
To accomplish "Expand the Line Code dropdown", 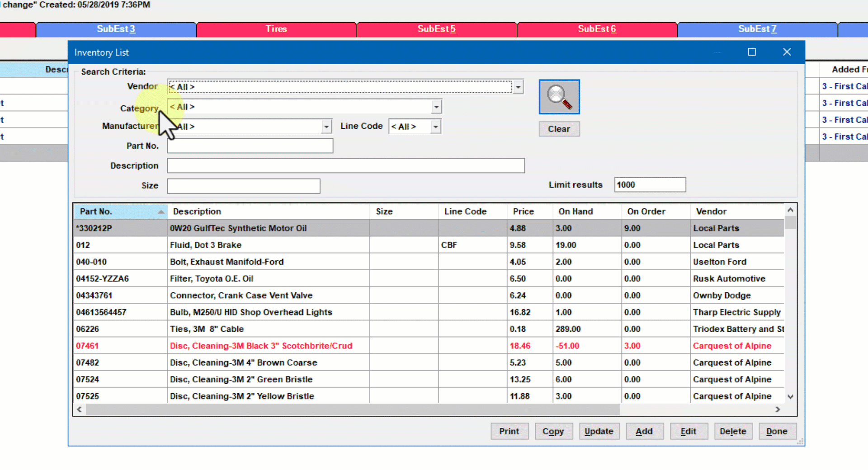I will point(435,127).
